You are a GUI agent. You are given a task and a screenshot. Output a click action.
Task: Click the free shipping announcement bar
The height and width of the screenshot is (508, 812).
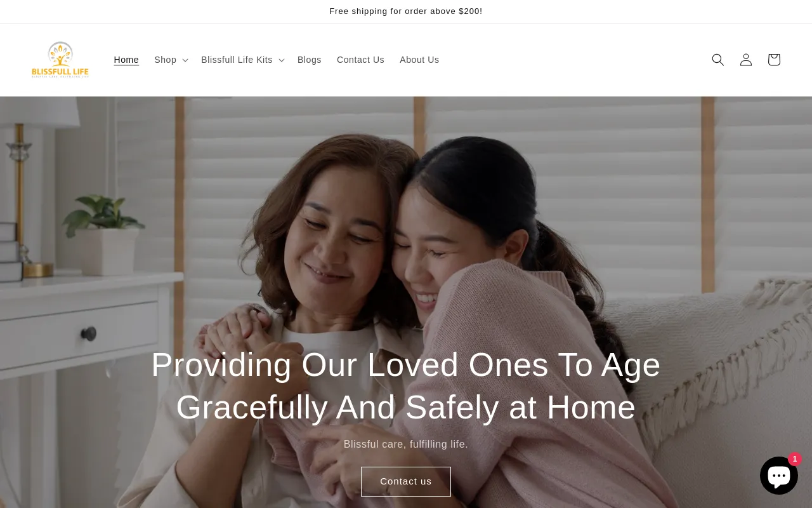click(406, 11)
